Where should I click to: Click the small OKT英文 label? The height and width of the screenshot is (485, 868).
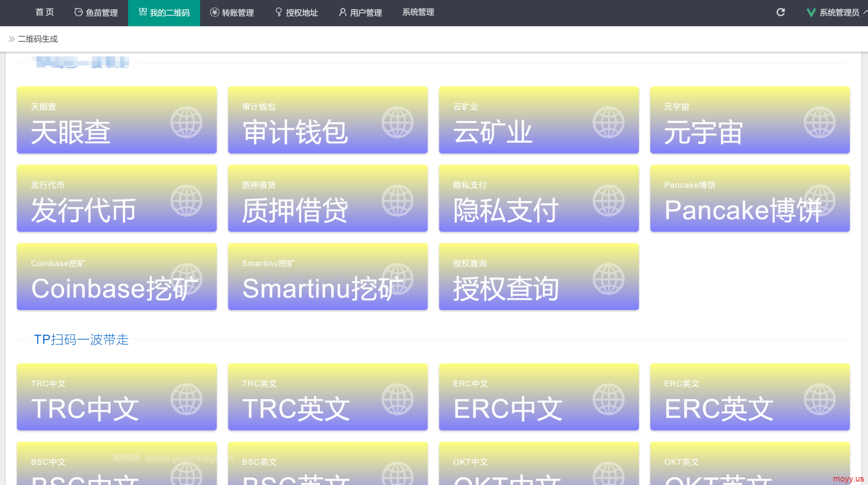[682, 462]
